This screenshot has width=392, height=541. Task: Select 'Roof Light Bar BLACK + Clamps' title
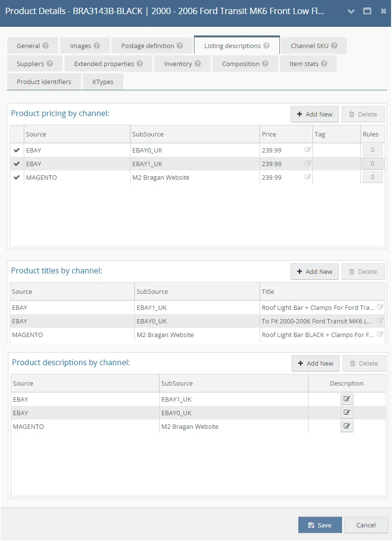tap(318, 335)
